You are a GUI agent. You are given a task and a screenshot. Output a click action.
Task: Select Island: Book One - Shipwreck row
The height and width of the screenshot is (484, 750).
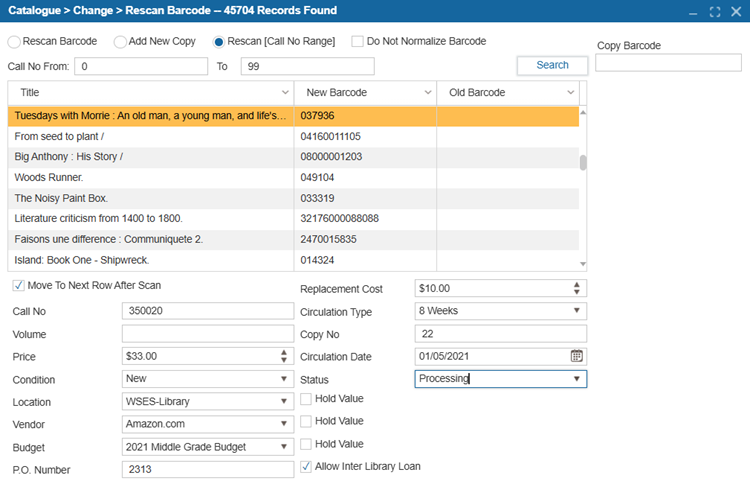pos(293,260)
